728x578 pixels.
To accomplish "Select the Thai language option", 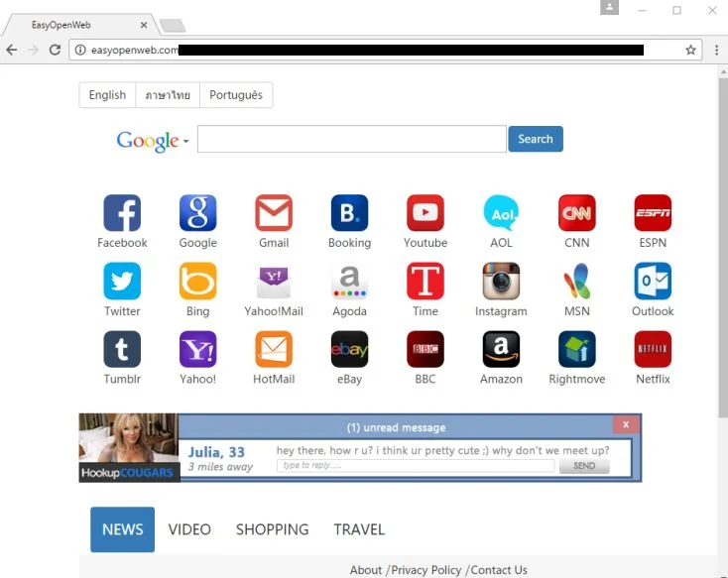I will (168, 95).
